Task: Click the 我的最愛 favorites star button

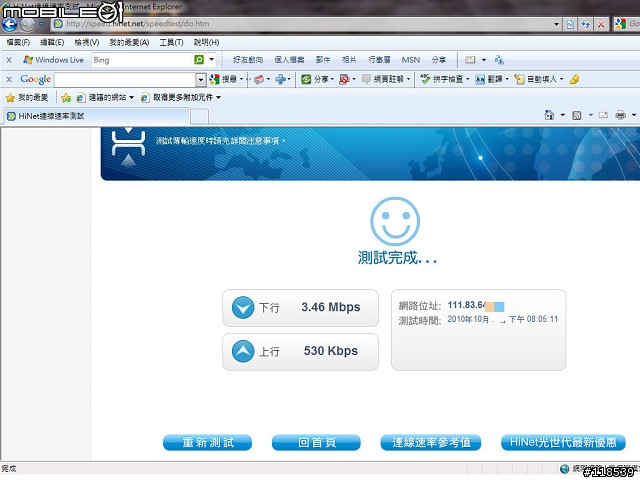Action: (27, 98)
